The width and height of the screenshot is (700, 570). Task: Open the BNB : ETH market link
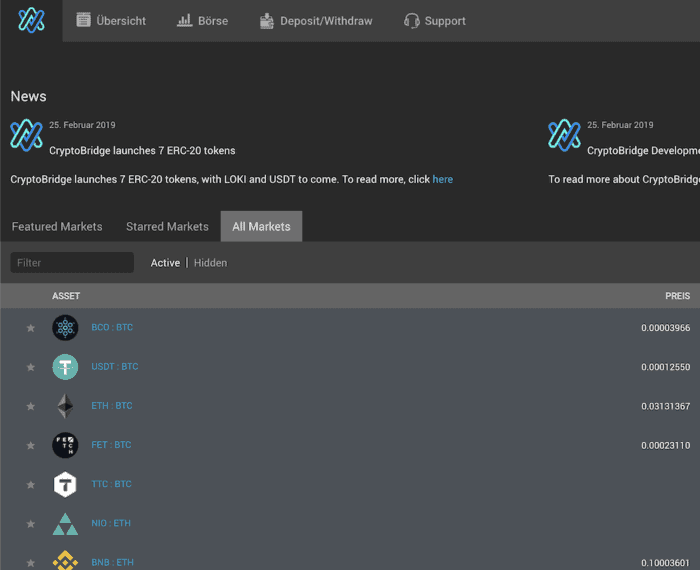[x=112, y=562]
